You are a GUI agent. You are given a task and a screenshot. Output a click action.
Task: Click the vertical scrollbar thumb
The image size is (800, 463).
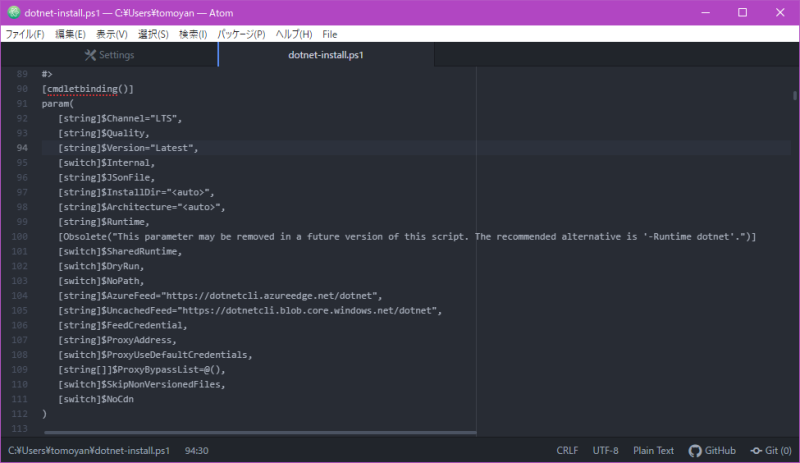(x=794, y=95)
